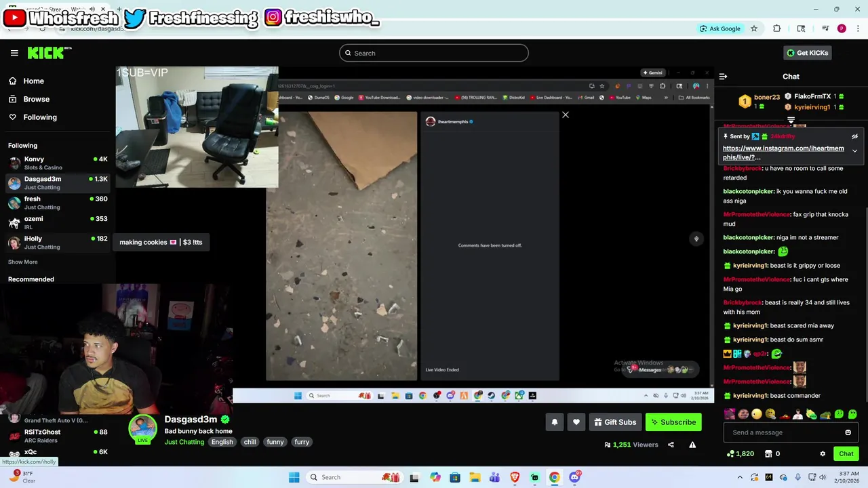Click the 1,251 Viewers count
This screenshot has height=488, width=868.
pyautogui.click(x=631, y=445)
